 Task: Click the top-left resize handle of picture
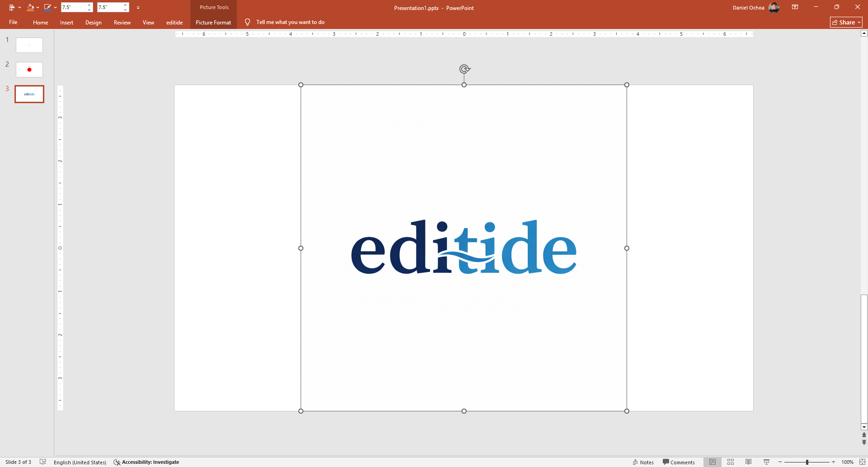click(x=301, y=85)
